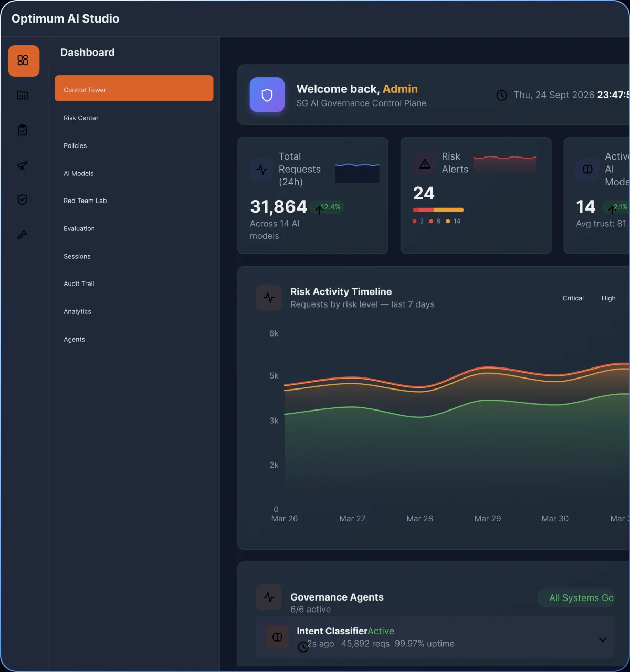Expand the Intent Classifier row chevron

pos(603,639)
